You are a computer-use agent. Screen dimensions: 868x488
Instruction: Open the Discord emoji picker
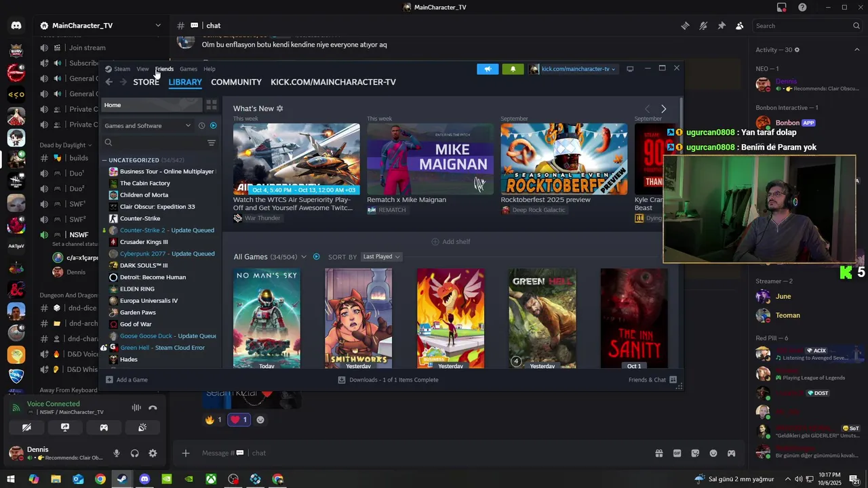(x=713, y=453)
